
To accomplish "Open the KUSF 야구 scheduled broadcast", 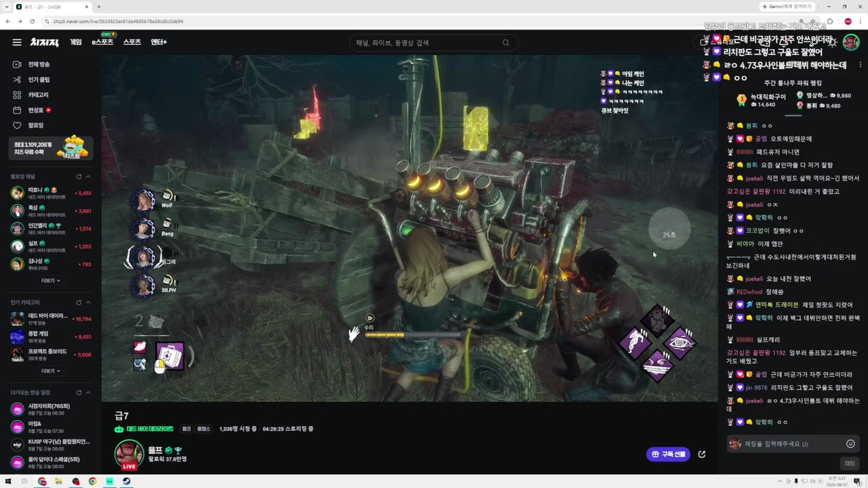I will coord(51,445).
